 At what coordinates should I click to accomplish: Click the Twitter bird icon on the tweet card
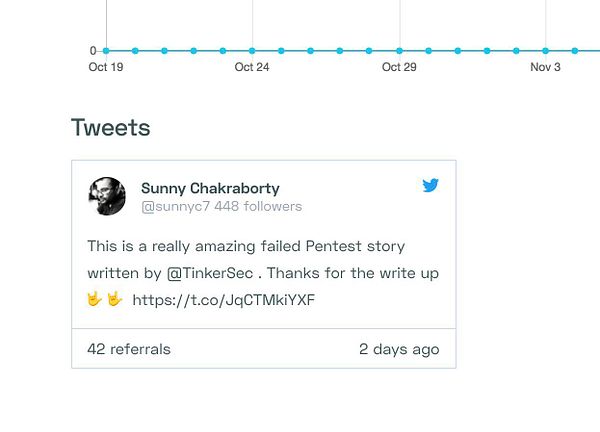(430, 185)
